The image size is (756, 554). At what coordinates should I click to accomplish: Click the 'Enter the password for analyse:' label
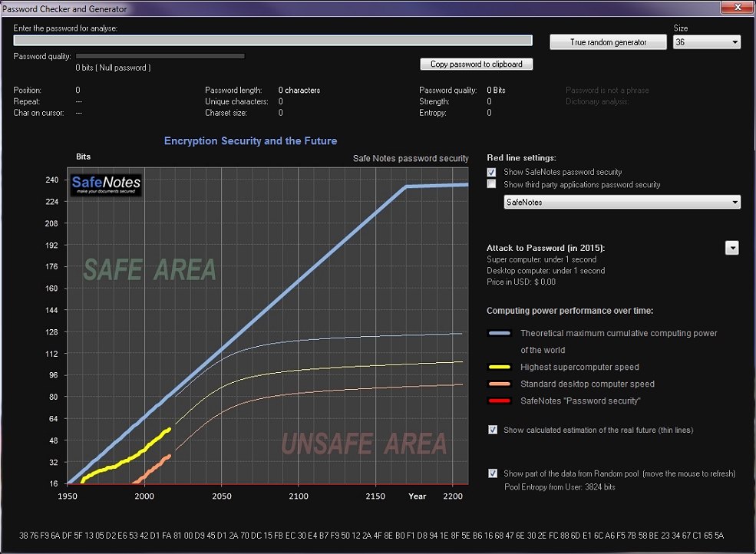65,28
